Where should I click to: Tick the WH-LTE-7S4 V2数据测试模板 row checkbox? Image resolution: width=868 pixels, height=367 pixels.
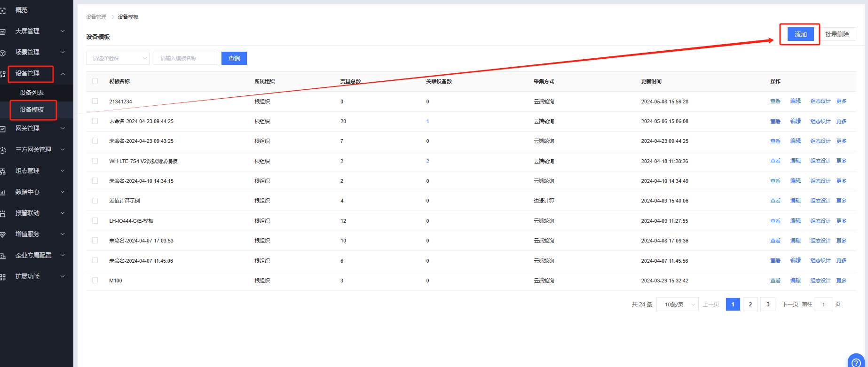[x=95, y=161]
